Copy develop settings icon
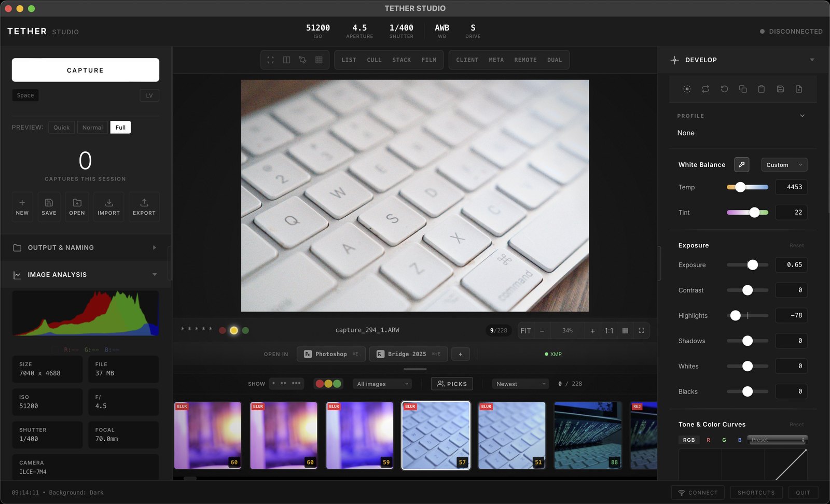Viewport: 830px width, 504px height. pos(743,89)
